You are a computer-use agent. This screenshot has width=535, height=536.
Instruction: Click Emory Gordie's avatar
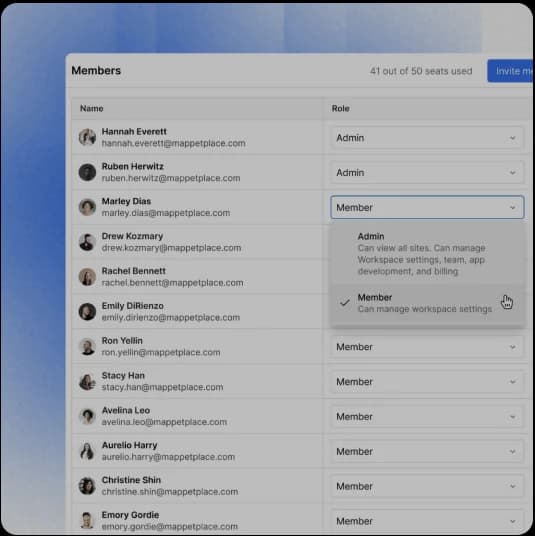(87, 521)
